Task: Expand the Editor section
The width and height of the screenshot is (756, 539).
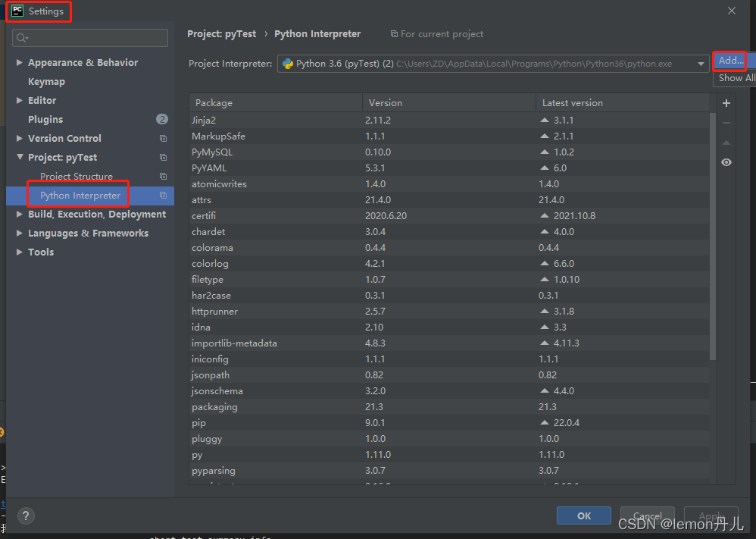Action: [x=19, y=100]
